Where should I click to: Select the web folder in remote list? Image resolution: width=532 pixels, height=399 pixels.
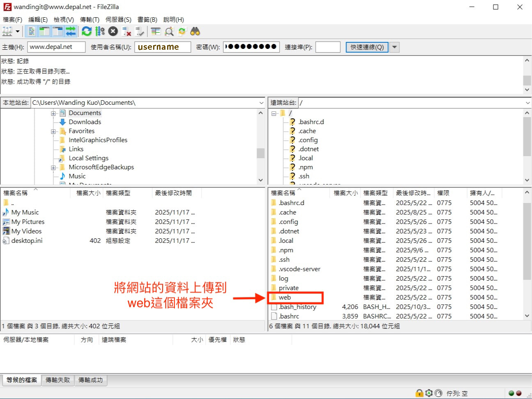pos(285,298)
